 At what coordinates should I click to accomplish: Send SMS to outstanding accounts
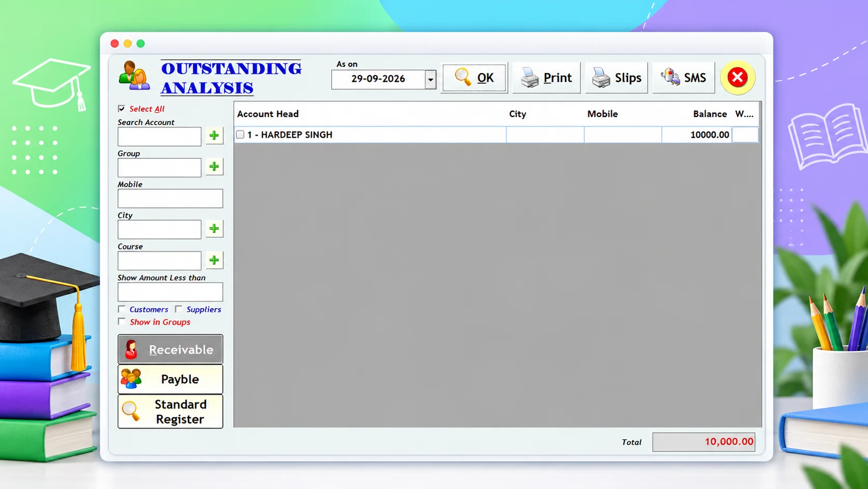coord(683,78)
